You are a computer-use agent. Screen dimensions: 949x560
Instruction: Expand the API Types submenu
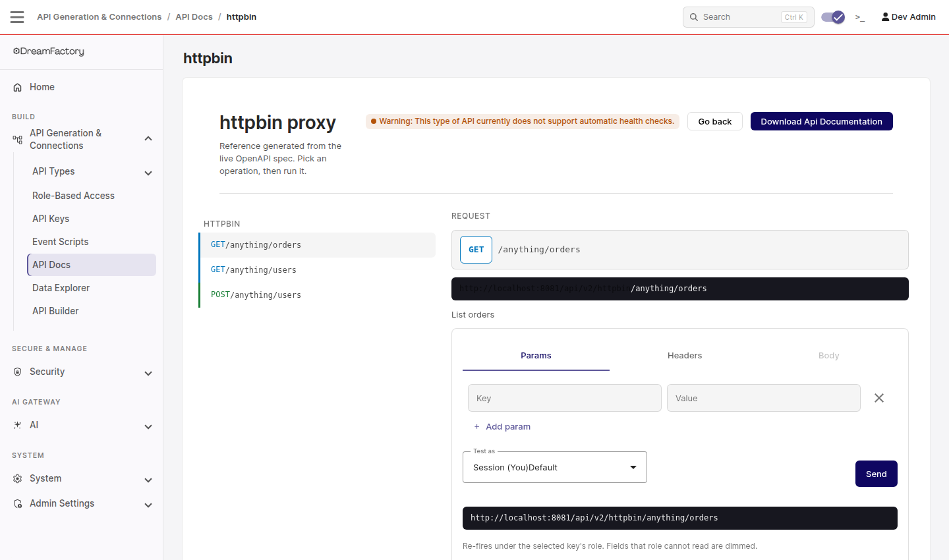(x=148, y=173)
